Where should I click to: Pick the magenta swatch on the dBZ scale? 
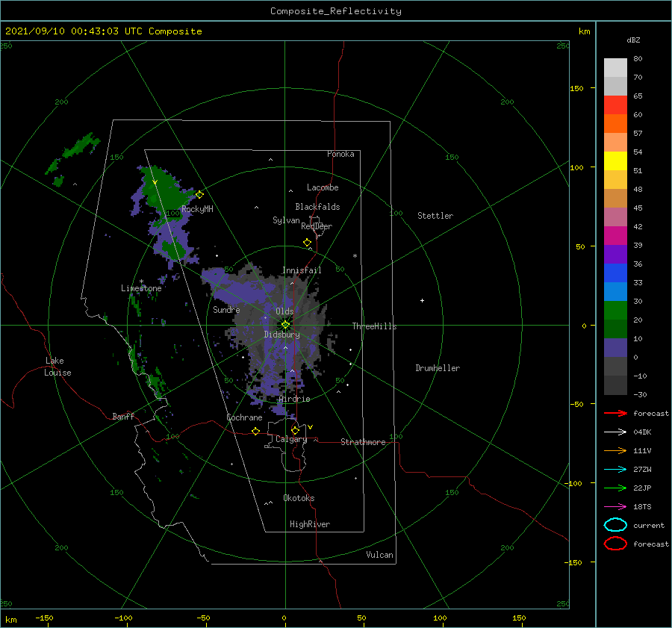click(615, 235)
